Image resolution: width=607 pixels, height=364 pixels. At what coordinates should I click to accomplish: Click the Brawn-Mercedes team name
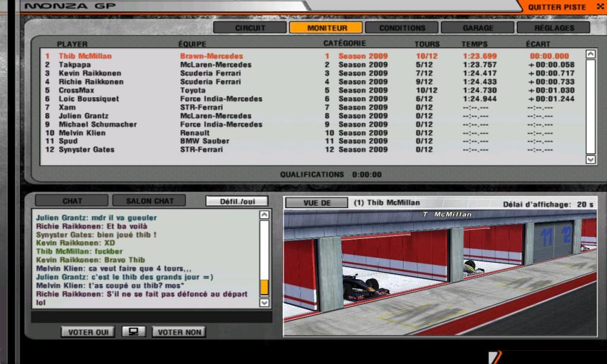212,56
